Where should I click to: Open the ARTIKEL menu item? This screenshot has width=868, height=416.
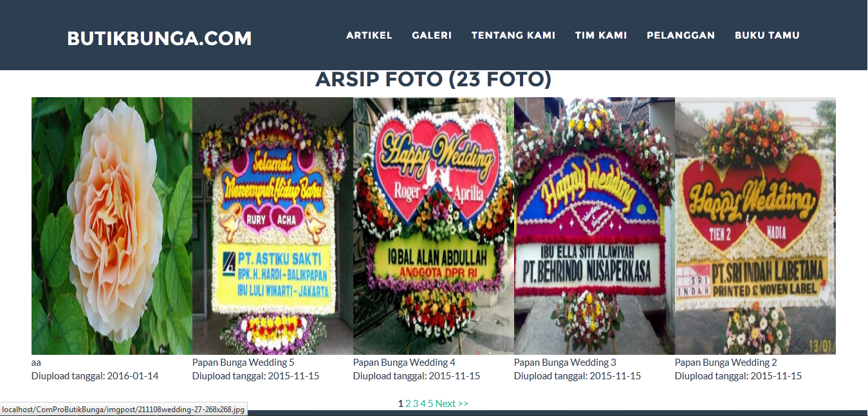point(369,35)
